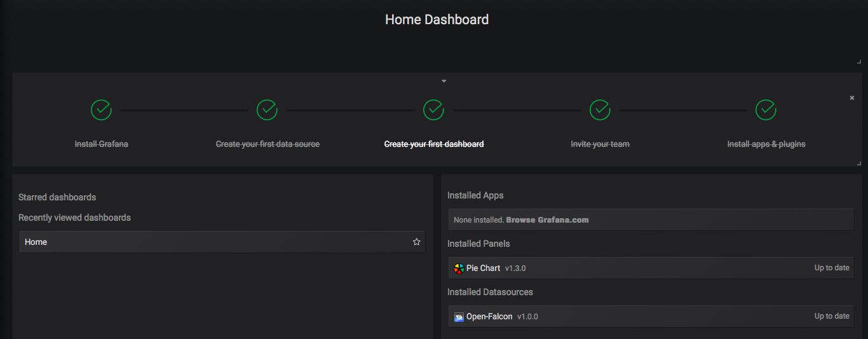Star the Home dashboard
Viewport: 868px width, 339px height.
coord(417,242)
